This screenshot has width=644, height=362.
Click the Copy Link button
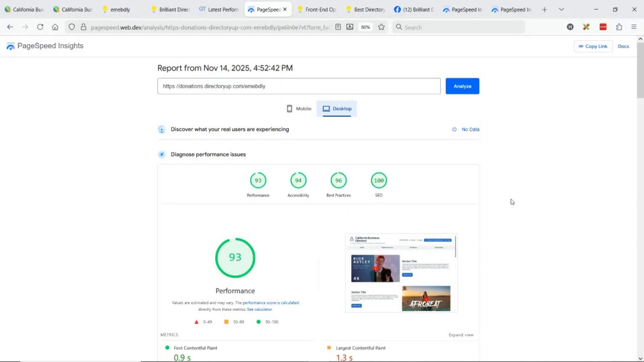pos(593,46)
